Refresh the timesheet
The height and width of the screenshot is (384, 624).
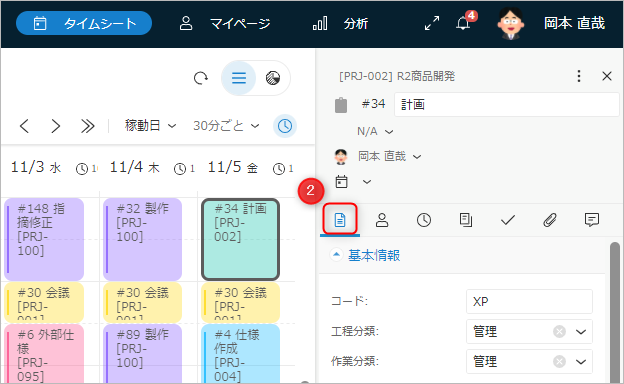coord(201,78)
